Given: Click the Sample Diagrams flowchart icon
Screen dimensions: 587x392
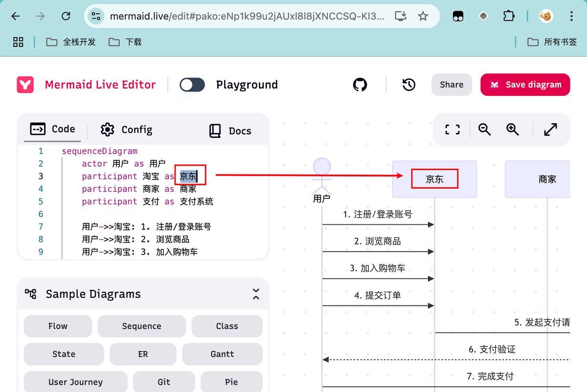Looking at the screenshot, I should pos(30,294).
